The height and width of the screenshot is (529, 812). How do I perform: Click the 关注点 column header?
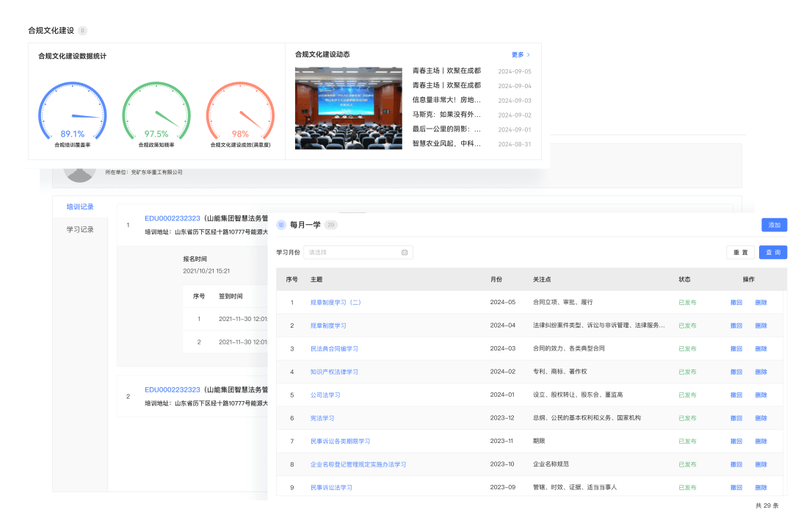coord(542,279)
